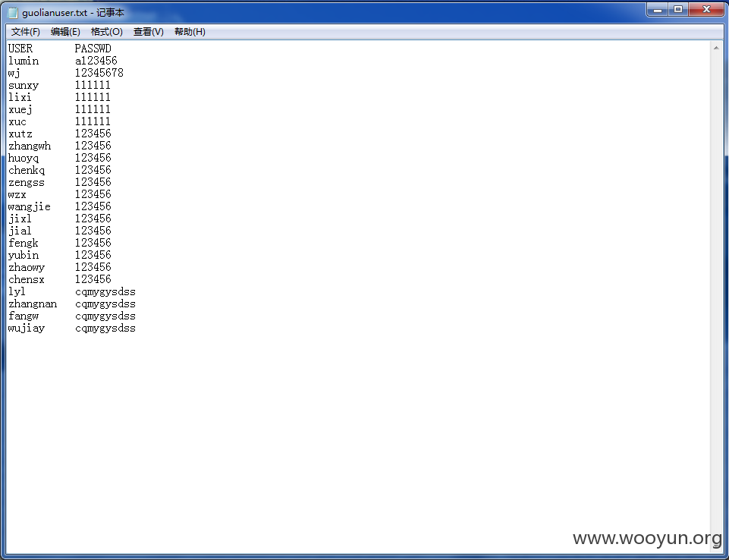Click the username zhaowy
The height and width of the screenshot is (560, 729).
[x=27, y=267]
